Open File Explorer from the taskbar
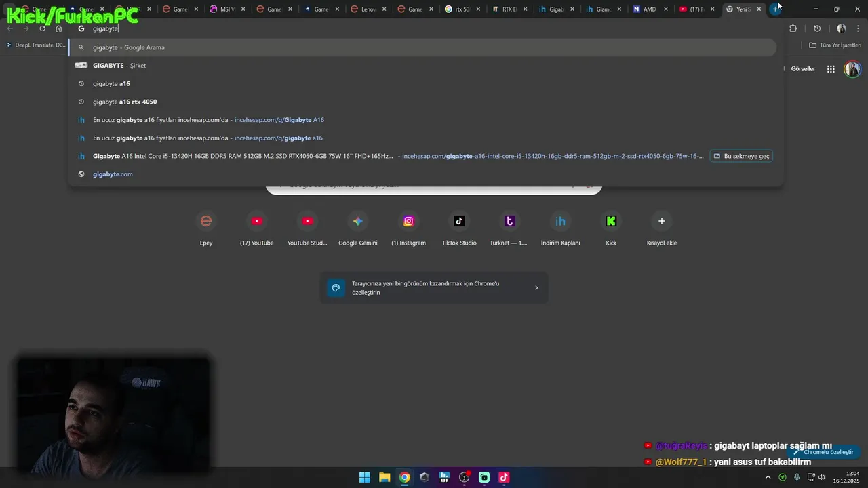 point(384,477)
